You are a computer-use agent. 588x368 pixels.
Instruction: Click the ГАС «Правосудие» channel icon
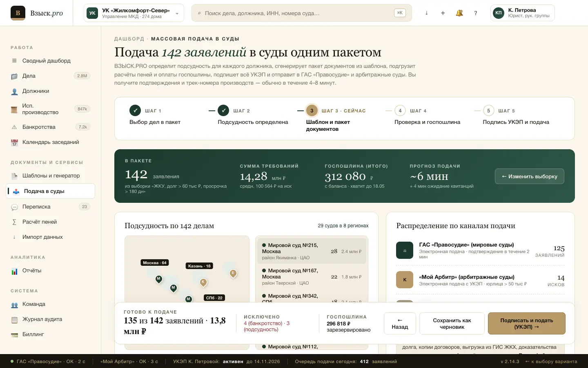click(x=405, y=250)
